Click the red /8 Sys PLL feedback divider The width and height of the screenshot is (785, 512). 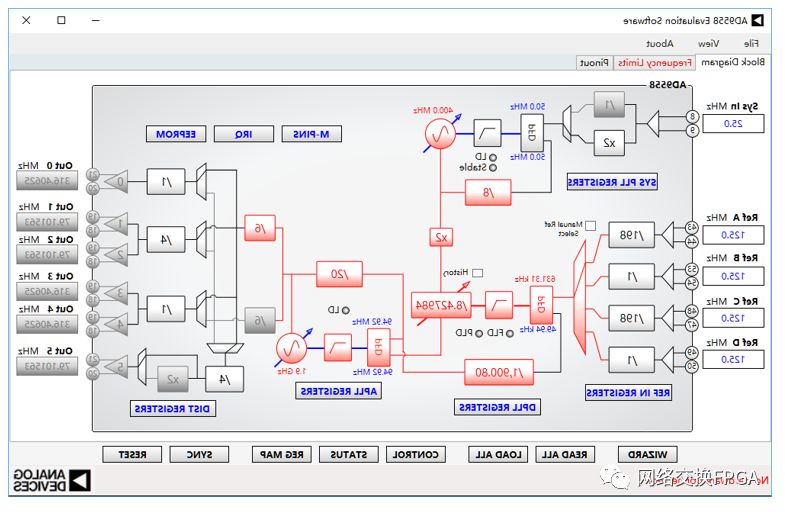pyautogui.click(x=488, y=193)
